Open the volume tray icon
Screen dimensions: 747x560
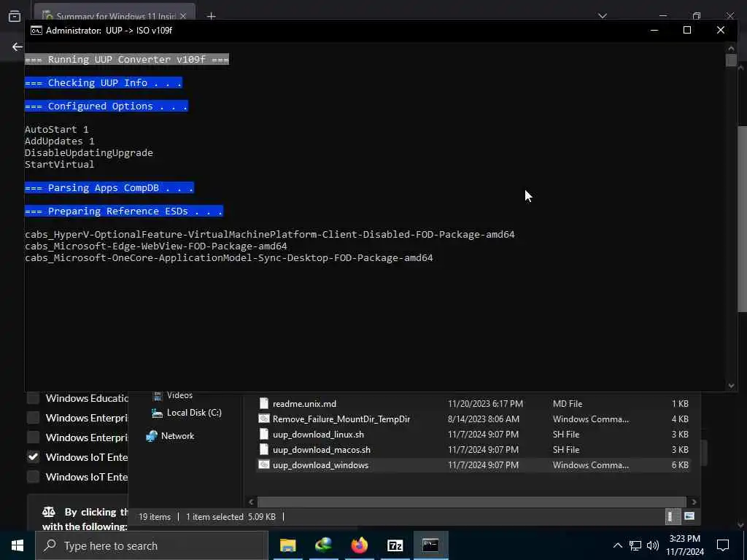pos(653,545)
